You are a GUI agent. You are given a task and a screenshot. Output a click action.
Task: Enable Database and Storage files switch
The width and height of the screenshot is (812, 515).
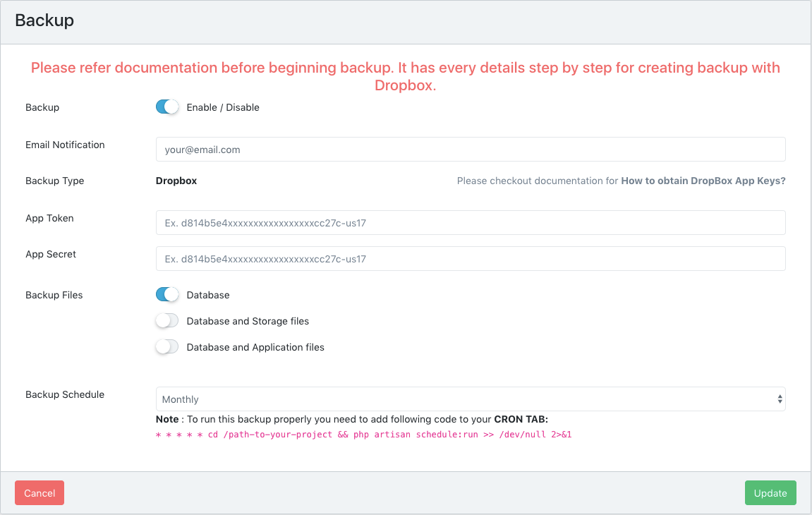167,321
